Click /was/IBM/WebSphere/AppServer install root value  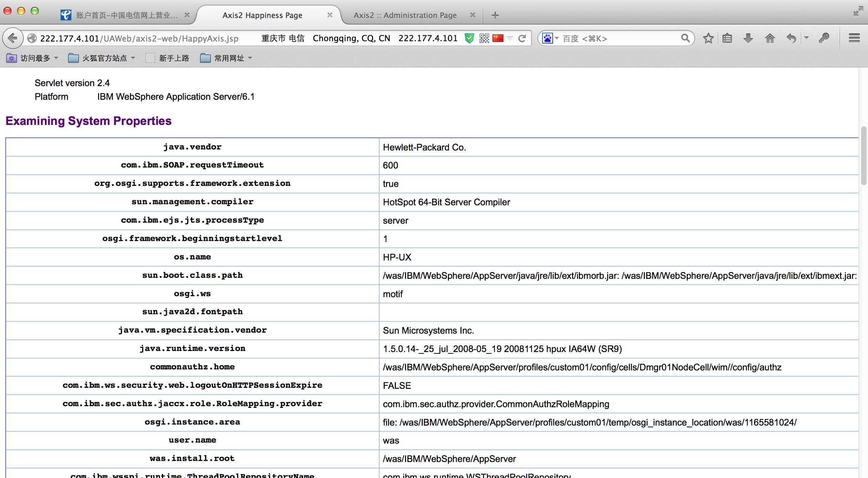449,459
